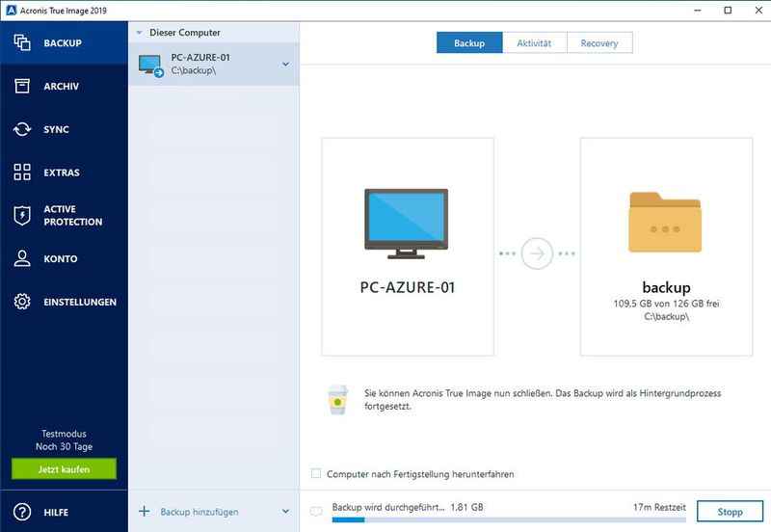Click the PC-AZURE-01 source panel label

point(408,287)
